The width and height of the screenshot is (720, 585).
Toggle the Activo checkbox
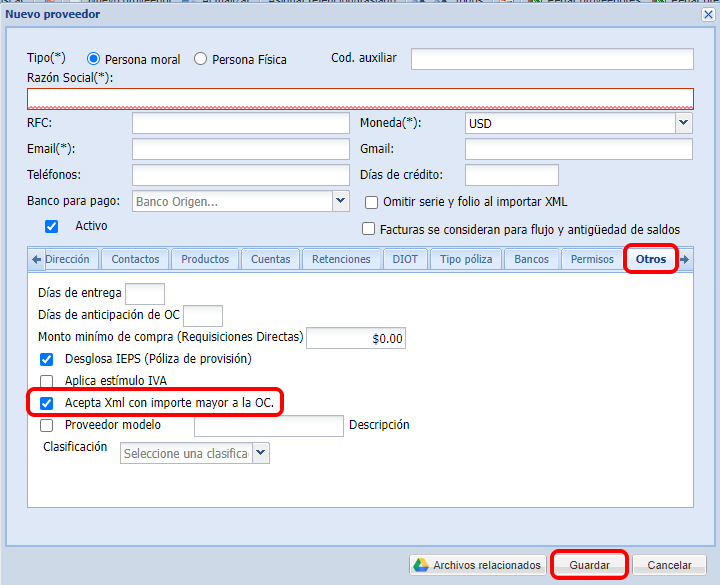click(52, 226)
